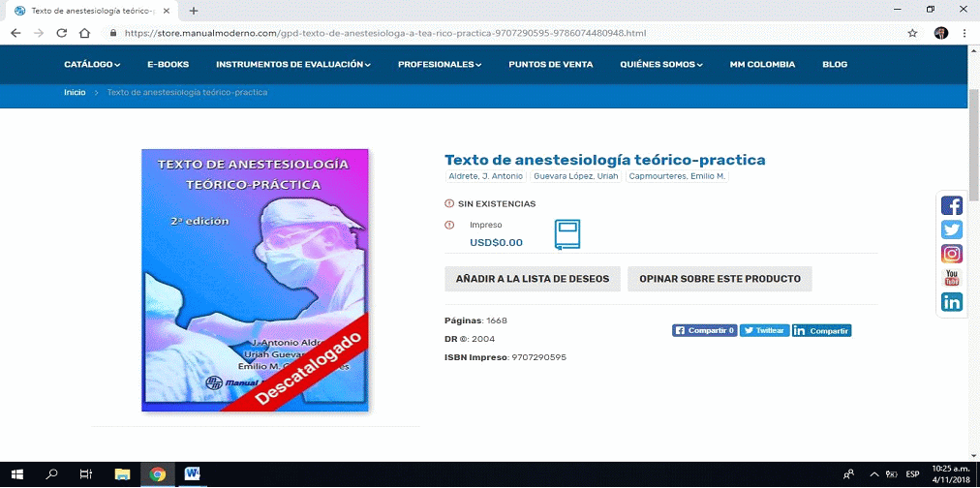Open the Facebook sidebar icon
This screenshot has width=980, height=488.
[952, 205]
